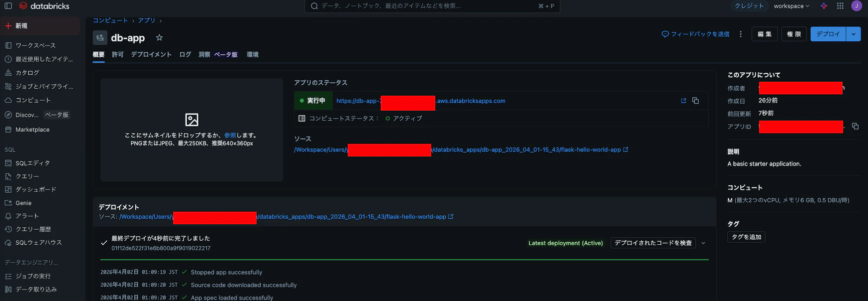868x301 pixels.
Task: Open the デプロイ button dropdown arrow
Action: (854, 34)
